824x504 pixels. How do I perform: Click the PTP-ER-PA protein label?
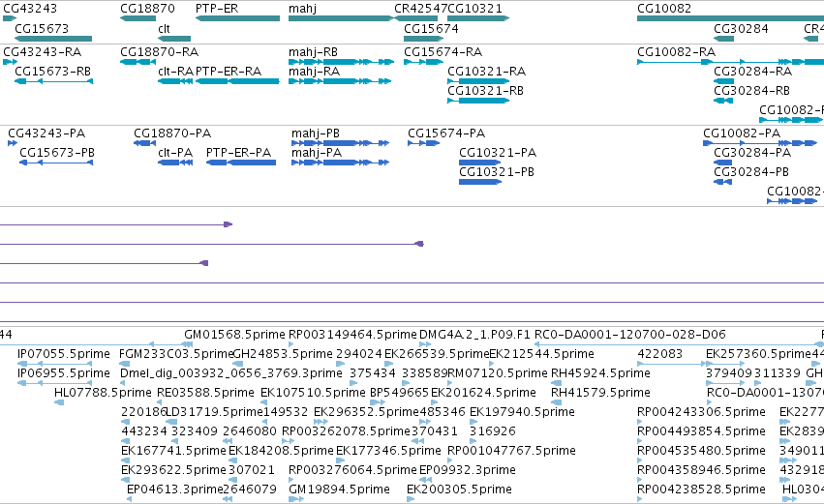tap(238, 153)
